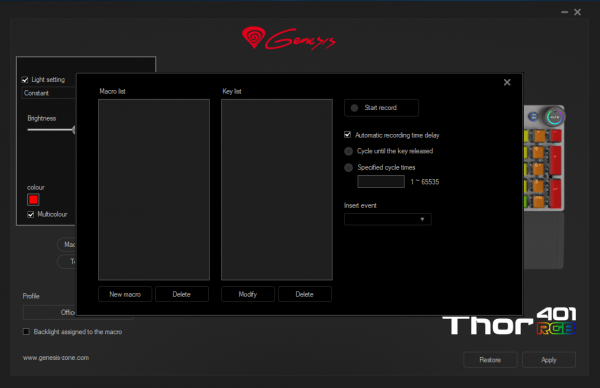Viewport: 600px width, 388px height.
Task: Close the macro editor dialog
Action: pyautogui.click(x=507, y=82)
